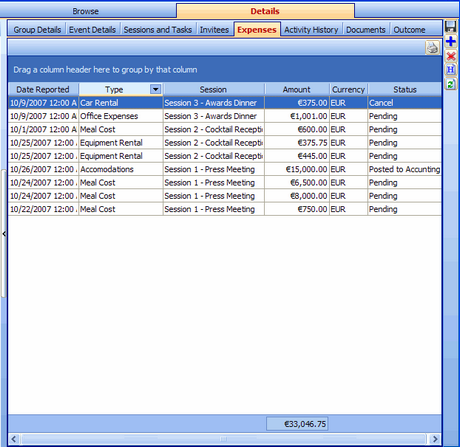
Task: Select the Office Expenses row
Action: click(225, 116)
